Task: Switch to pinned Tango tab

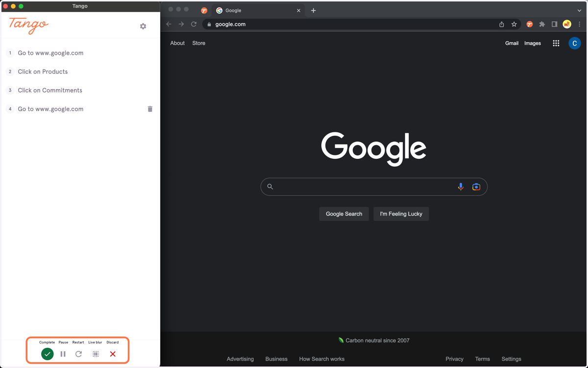Action: [204, 10]
